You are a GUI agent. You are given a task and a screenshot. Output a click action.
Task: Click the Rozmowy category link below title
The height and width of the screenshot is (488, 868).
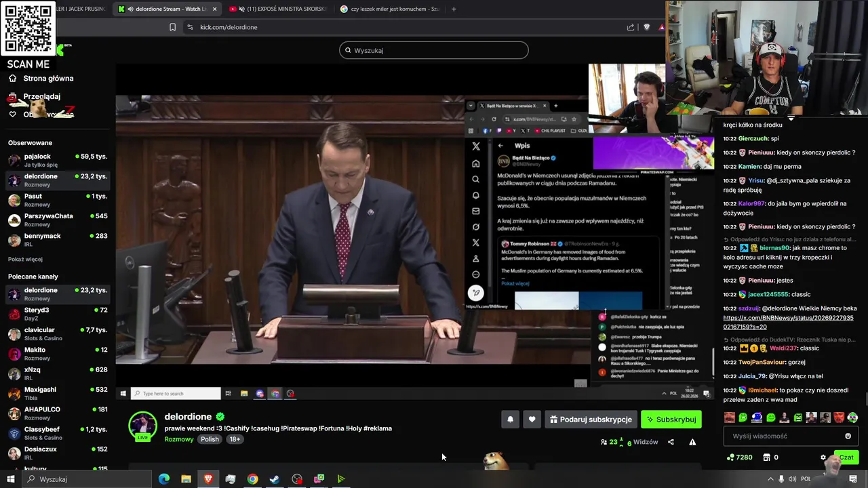tap(179, 439)
